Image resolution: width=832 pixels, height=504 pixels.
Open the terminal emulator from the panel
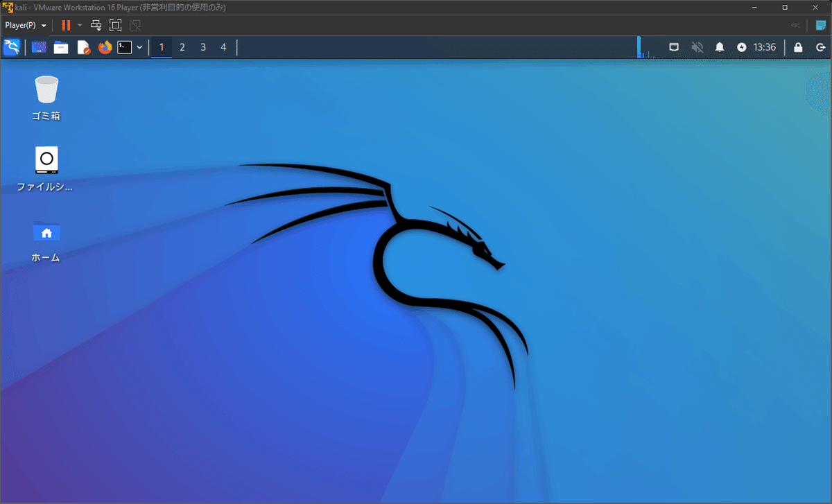124,47
